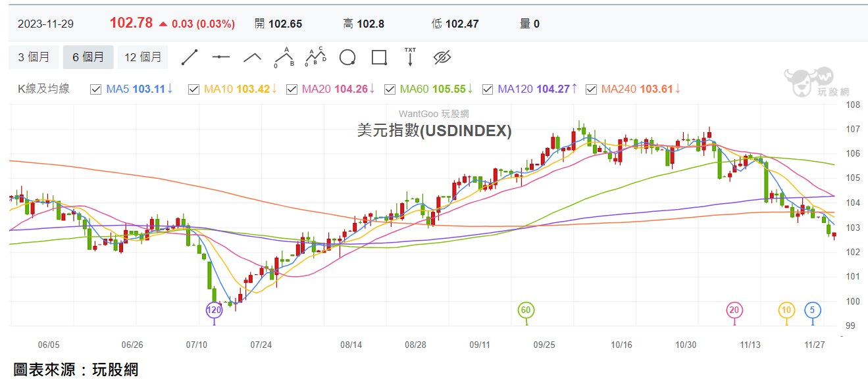Hide drawings with the crossed-eye icon

click(442, 57)
